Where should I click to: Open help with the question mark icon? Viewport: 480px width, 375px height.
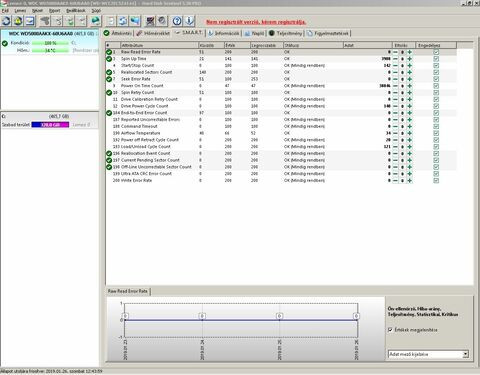[x=177, y=21]
